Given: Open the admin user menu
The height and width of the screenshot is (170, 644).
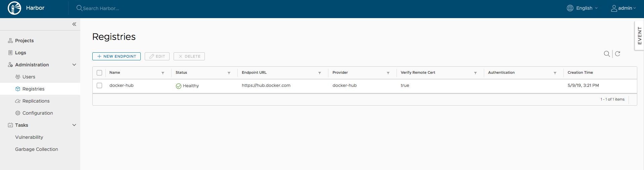Looking at the screenshot, I should pyautogui.click(x=623, y=8).
